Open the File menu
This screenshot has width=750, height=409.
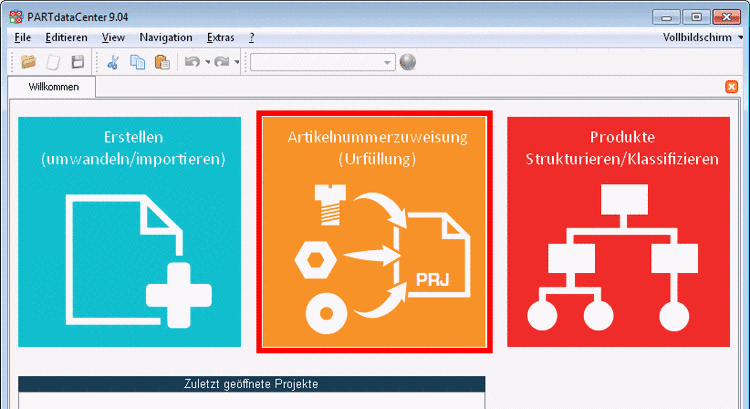pyautogui.click(x=22, y=37)
